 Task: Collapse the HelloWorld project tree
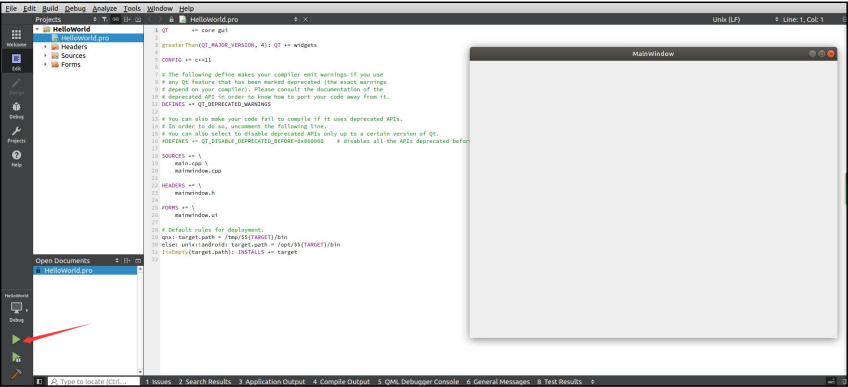point(37,29)
